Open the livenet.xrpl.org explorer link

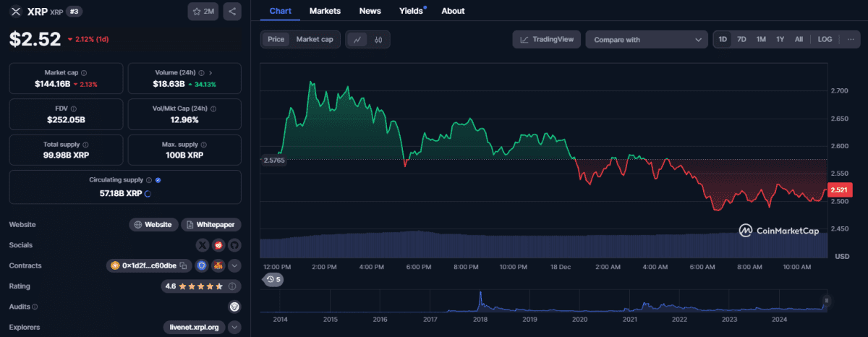pos(194,327)
